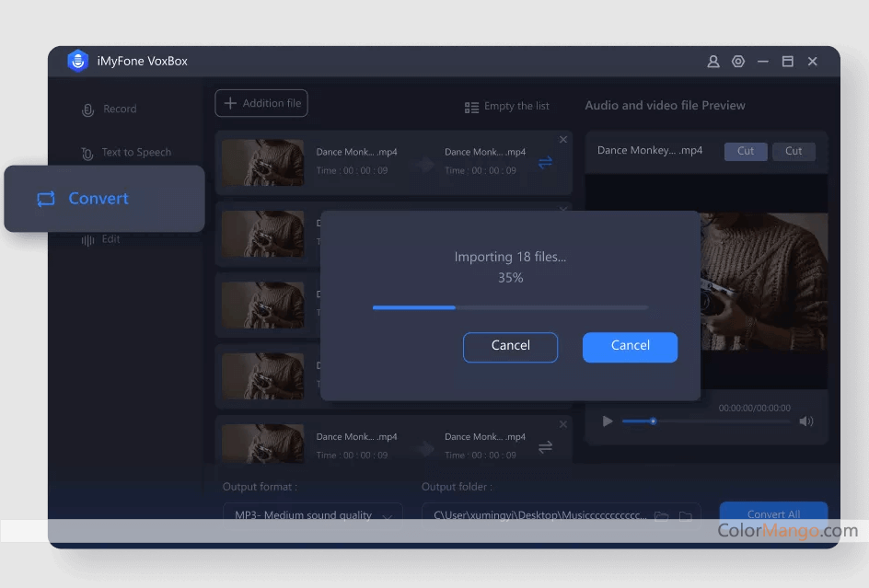Open the MP3 output format dropdown
The height and width of the screenshot is (588, 869).
312,515
